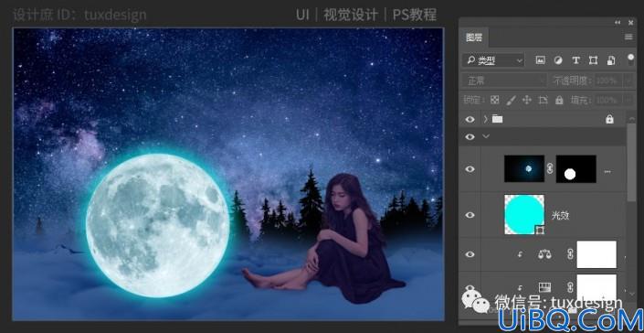Filter layers by text type (T icon)
The width and height of the screenshot is (644, 333).
point(575,60)
